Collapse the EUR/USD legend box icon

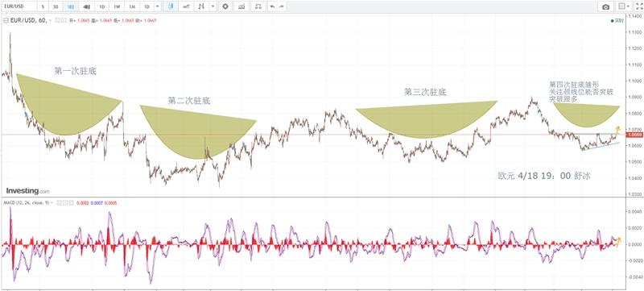click(6, 20)
